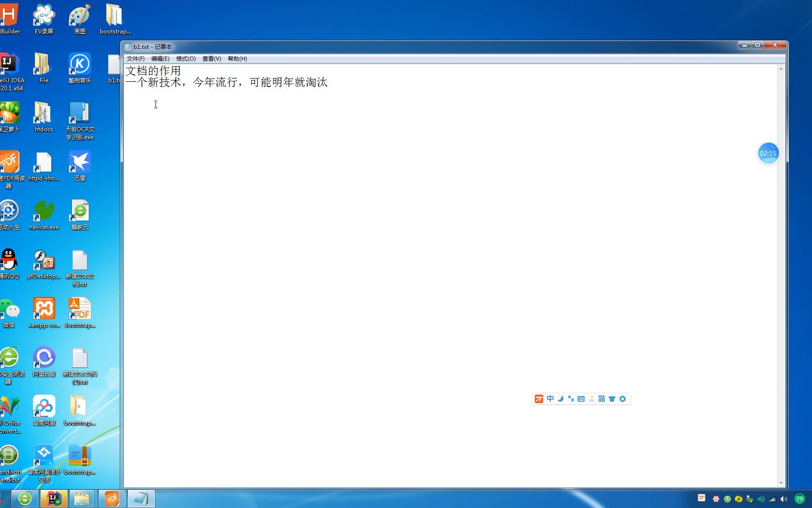The height and width of the screenshot is (508, 812).
Task: Select the 酷狗音乐 desktop icon
Action: pyautogui.click(x=80, y=68)
